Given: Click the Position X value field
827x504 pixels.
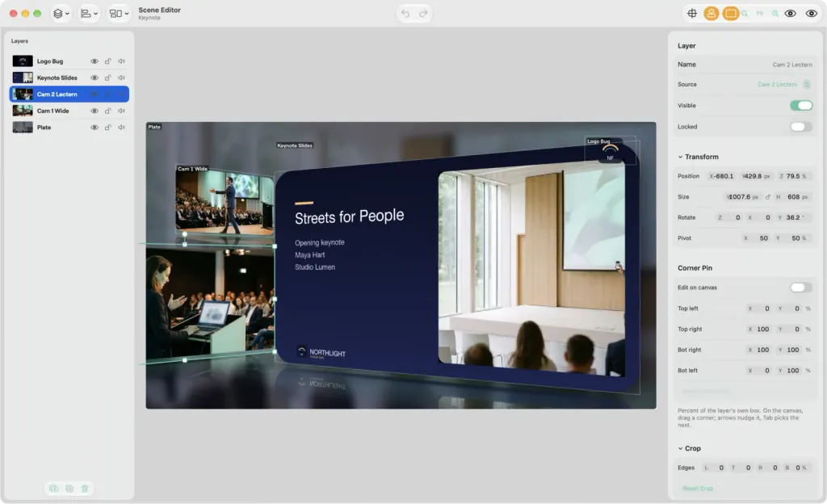Looking at the screenshot, I should (722, 176).
